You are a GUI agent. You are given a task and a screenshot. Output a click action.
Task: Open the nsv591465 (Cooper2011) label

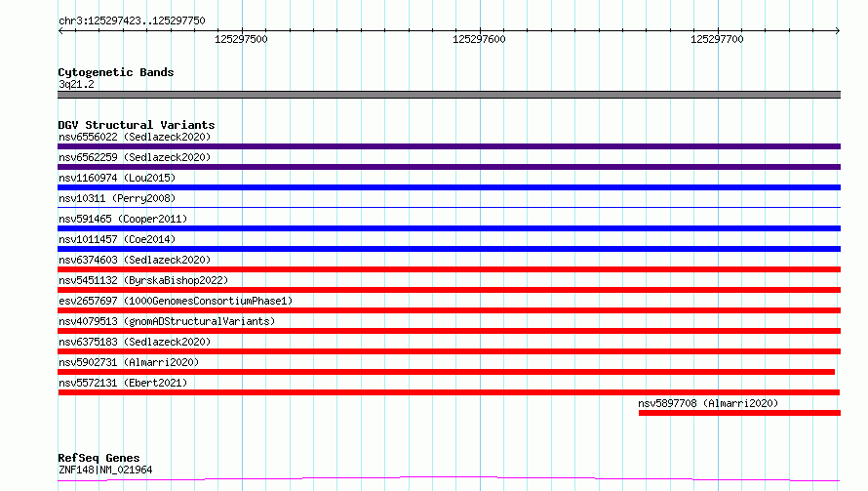(x=123, y=219)
